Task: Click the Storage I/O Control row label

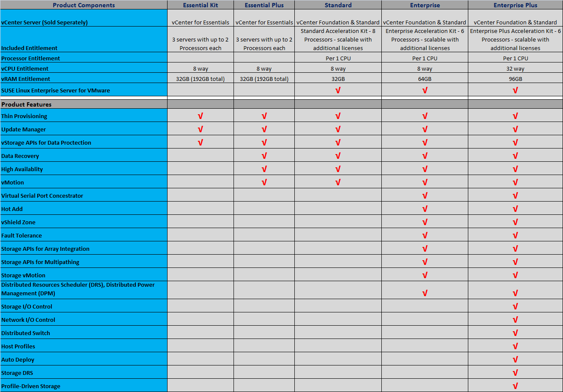Action: (27, 306)
